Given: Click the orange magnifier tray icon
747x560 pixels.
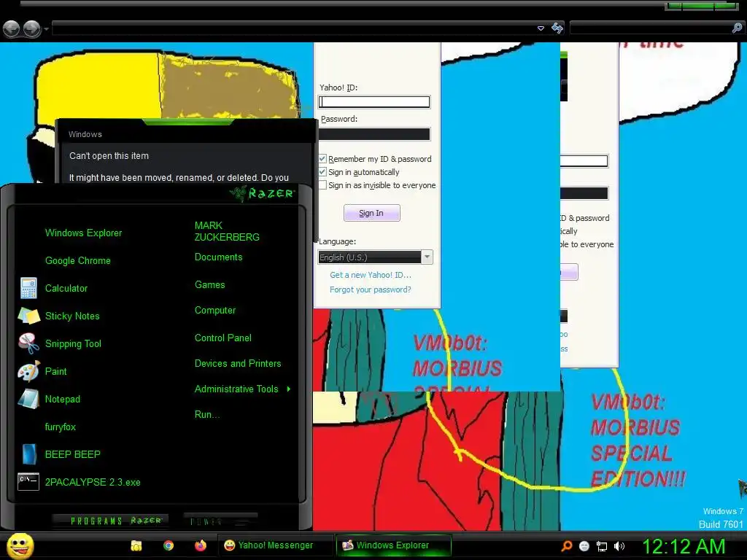Looking at the screenshot, I should coord(566,545).
